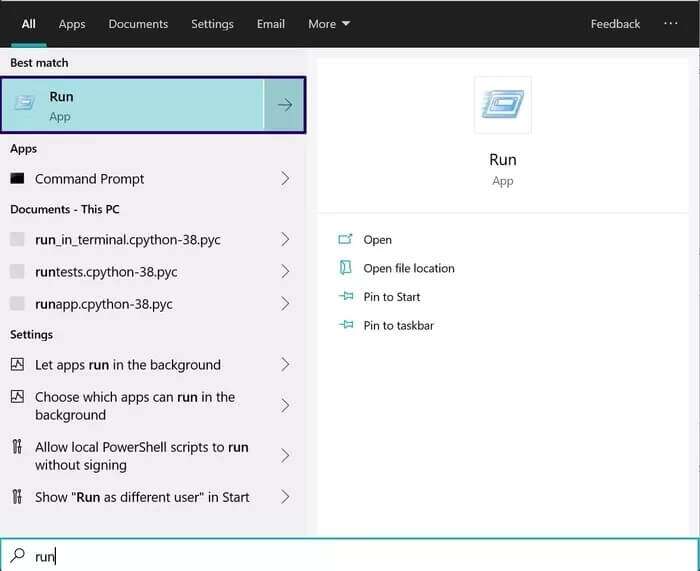Expand Show Run as different user chevron
This screenshot has height=571, width=700.
pos(285,496)
